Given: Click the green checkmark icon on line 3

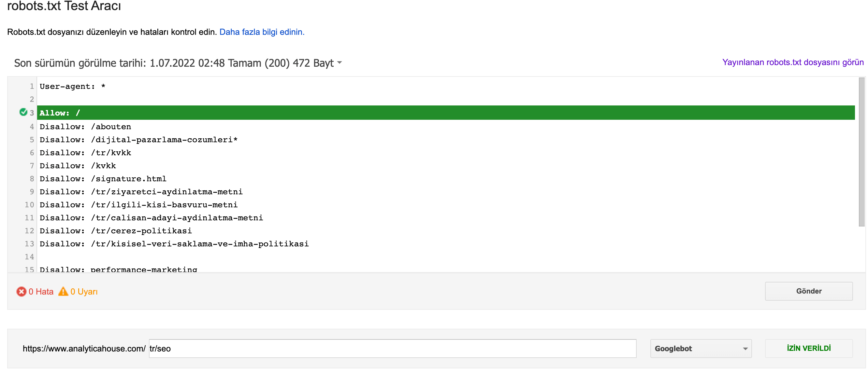Looking at the screenshot, I should 23,112.
